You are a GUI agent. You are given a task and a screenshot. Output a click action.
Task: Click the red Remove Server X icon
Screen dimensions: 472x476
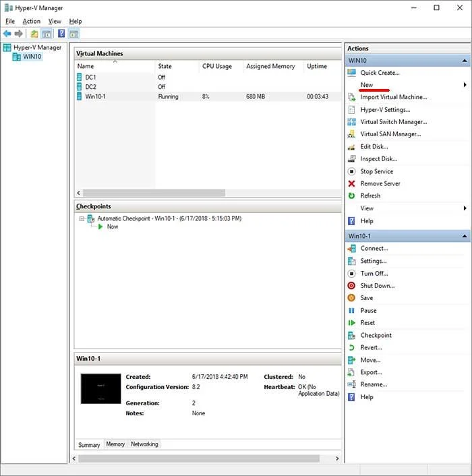[351, 183]
